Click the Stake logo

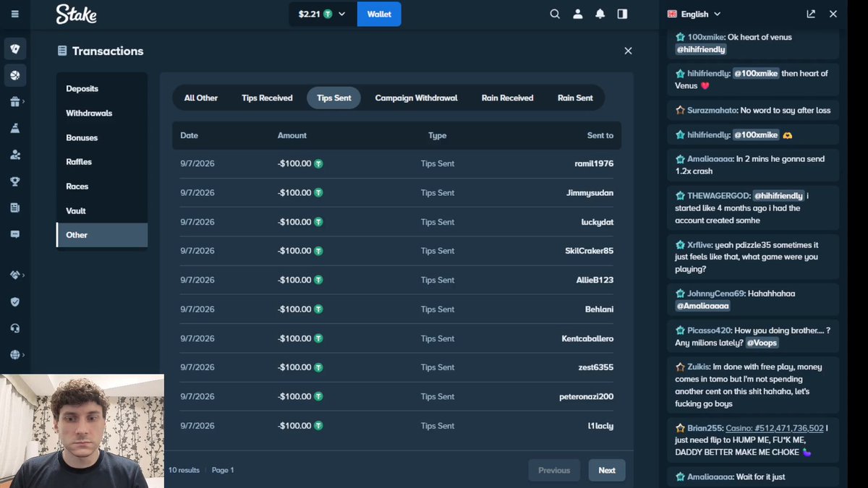pos(77,14)
